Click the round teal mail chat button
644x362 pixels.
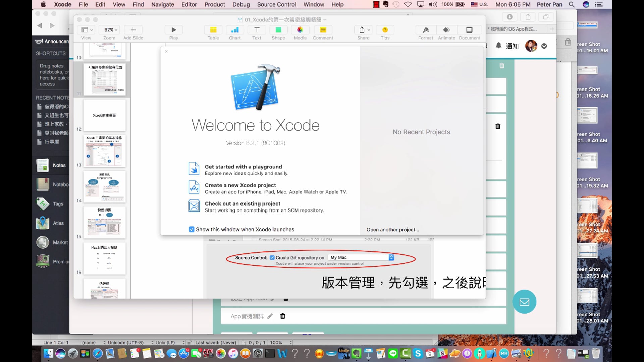point(524,302)
